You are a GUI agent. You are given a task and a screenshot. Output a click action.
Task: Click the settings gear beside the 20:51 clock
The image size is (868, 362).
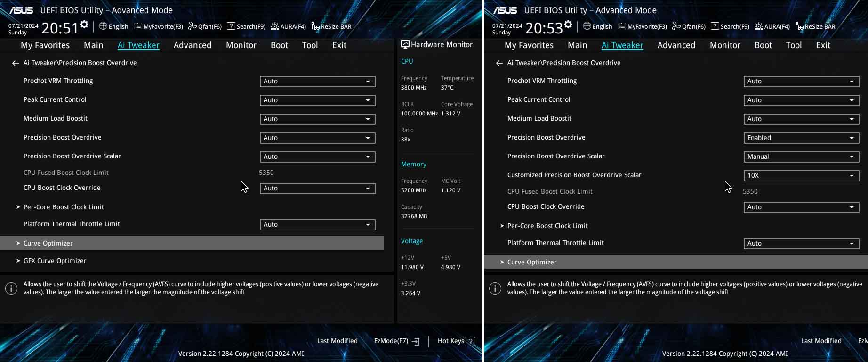[x=84, y=25]
